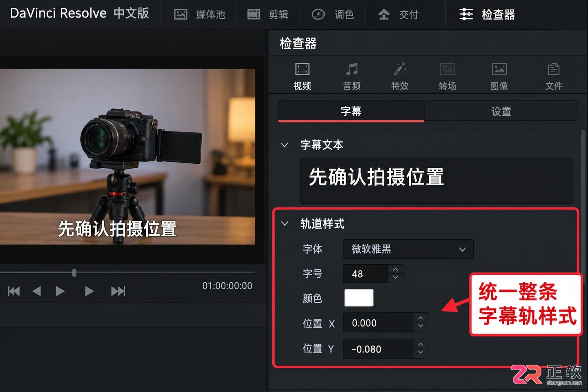Increase 位置 X with the up arrow
The width and height of the screenshot is (588, 392).
[421, 318]
